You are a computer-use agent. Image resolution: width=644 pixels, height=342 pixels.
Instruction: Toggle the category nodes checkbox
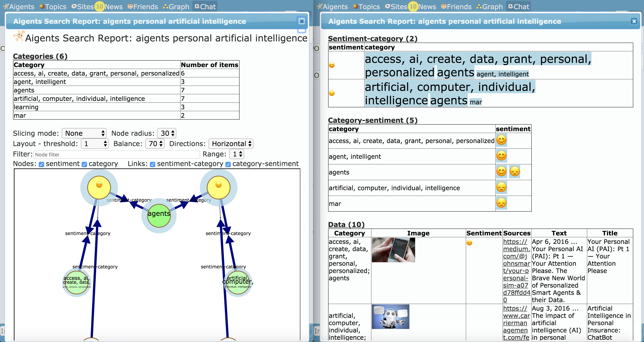(84, 164)
